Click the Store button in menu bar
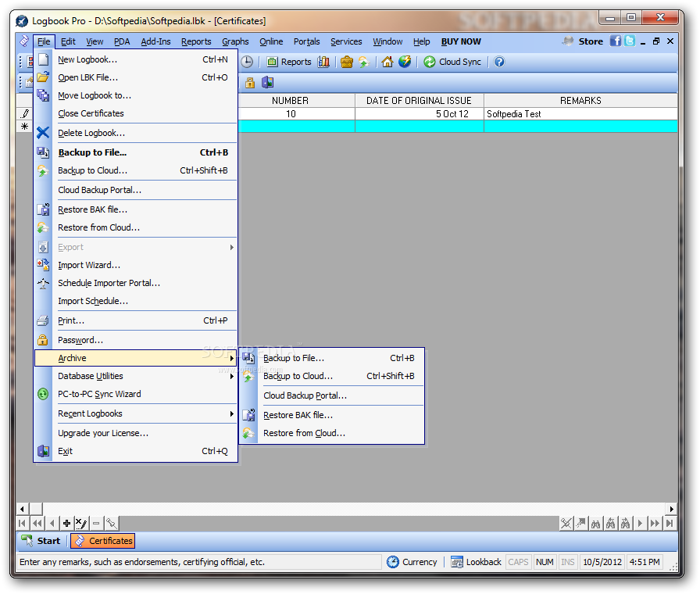Screen dimensions: 700x594 tap(583, 41)
